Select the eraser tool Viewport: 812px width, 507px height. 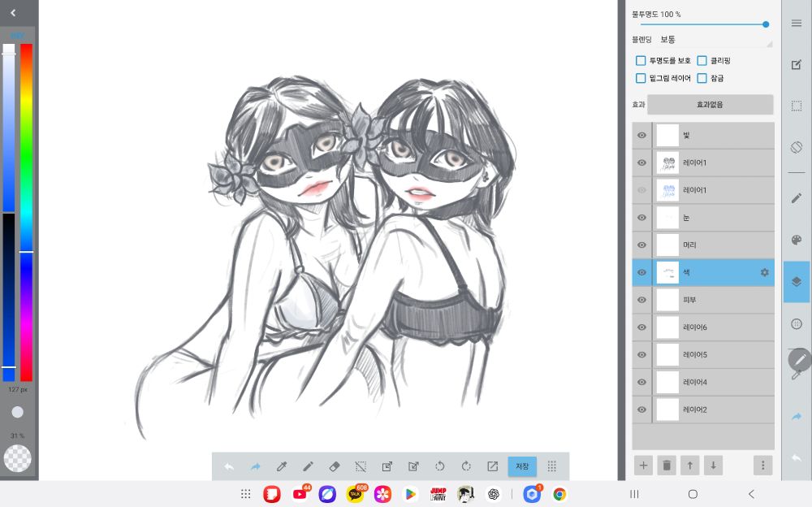coord(335,466)
